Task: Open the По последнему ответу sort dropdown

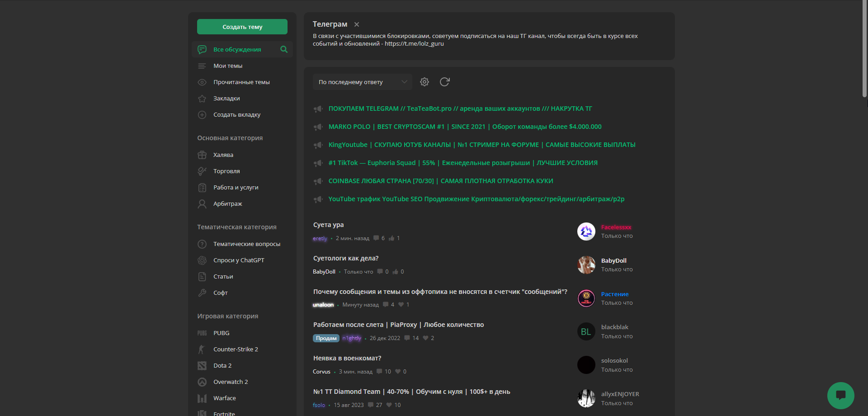Action: (x=363, y=82)
